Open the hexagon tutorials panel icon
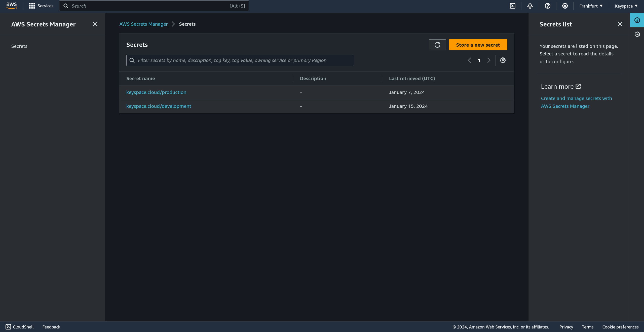 (637, 34)
